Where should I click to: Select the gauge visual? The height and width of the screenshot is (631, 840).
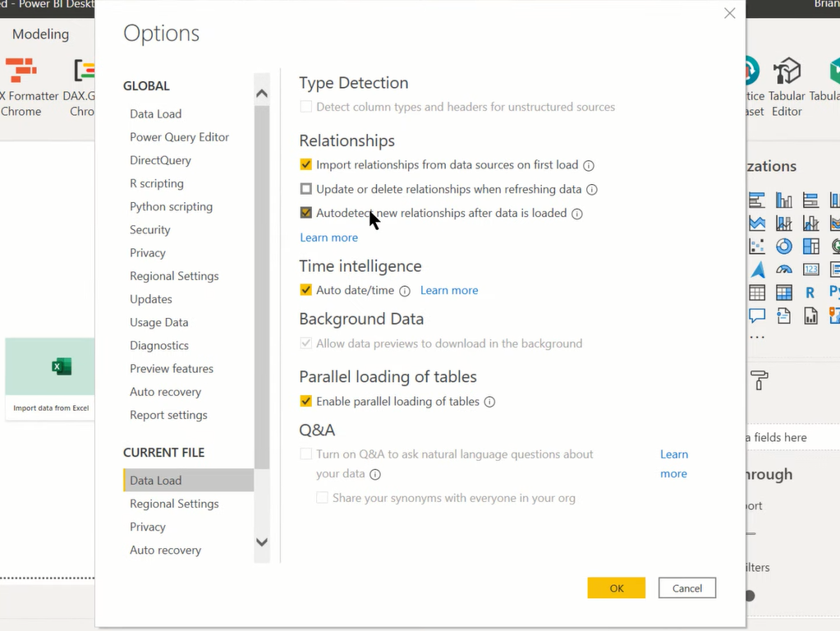pyautogui.click(x=783, y=269)
